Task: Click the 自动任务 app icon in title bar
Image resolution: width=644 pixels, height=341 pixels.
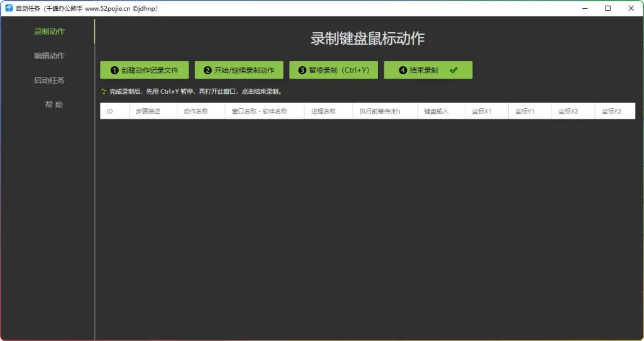Action: (x=9, y=8)
